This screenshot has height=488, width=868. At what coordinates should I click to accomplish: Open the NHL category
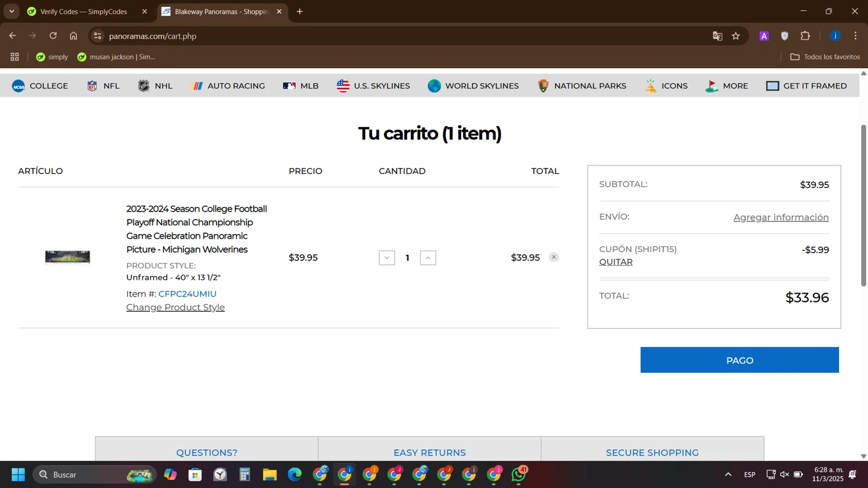click(x=155, y=86)
